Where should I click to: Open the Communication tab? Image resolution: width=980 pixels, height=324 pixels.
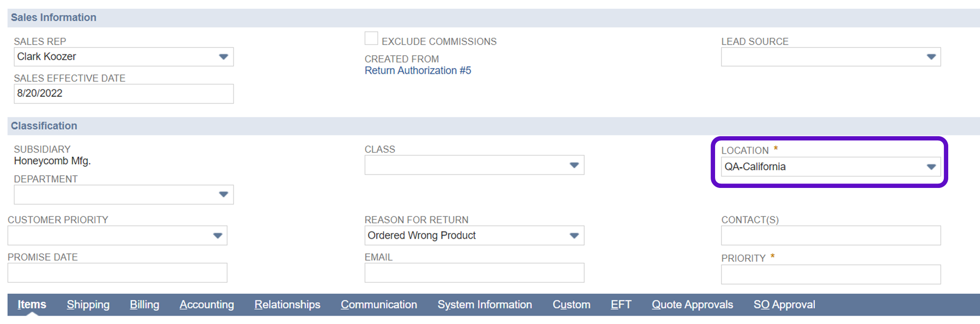pos(379,304)
